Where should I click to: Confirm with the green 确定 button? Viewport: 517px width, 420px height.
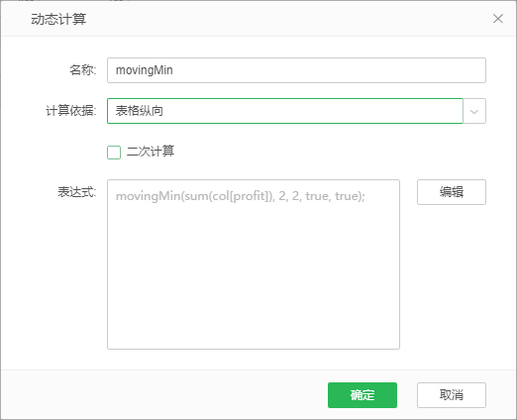(x=362, y=395)
